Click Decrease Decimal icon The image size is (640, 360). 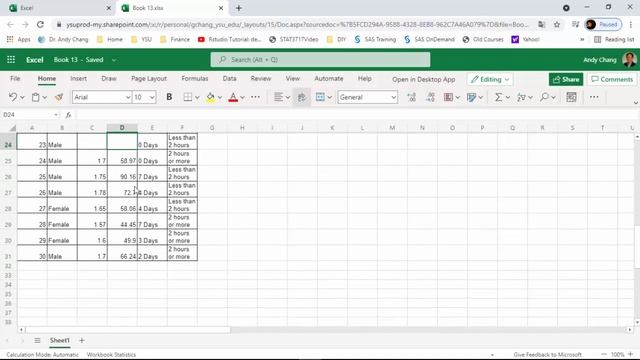tap(430, 97)
